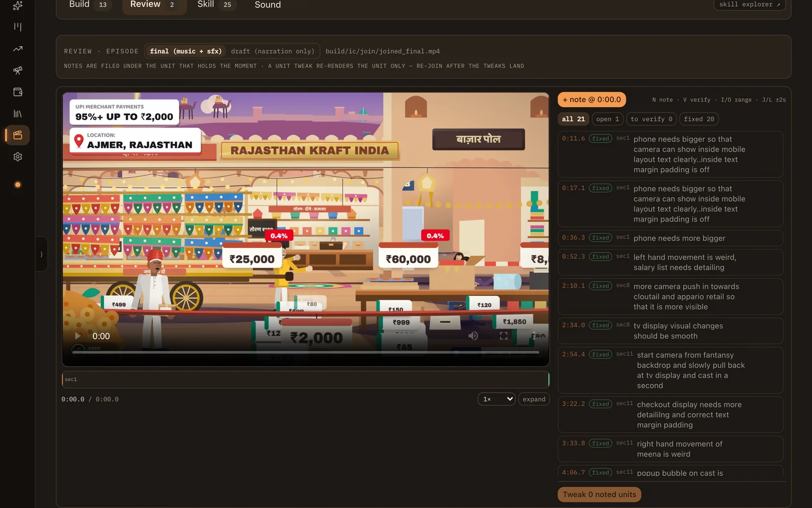This screenshot has width=812, height=508.
Task: Select the 2:10.1 camera push note
Action: tap(670, 297)
